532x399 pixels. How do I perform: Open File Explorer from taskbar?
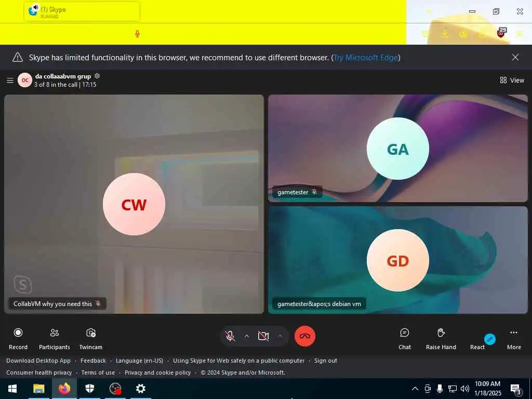point(38,389)
